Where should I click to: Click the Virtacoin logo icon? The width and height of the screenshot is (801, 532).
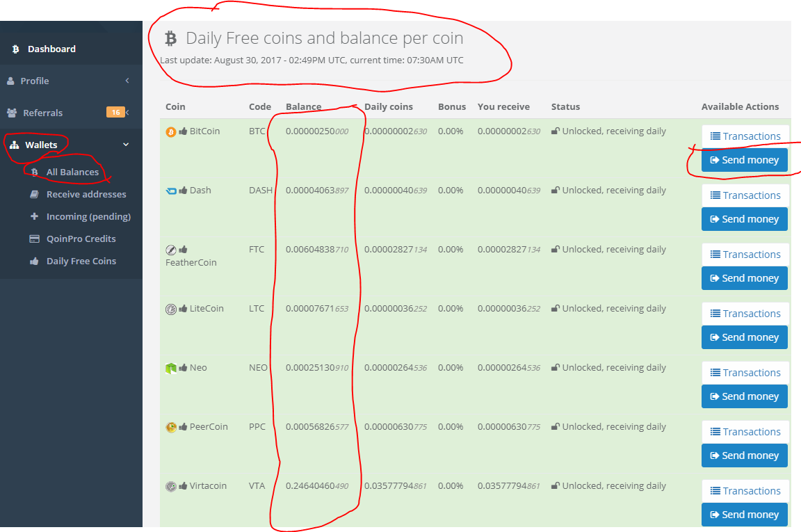pyautogui.click(x=171, y=487)
